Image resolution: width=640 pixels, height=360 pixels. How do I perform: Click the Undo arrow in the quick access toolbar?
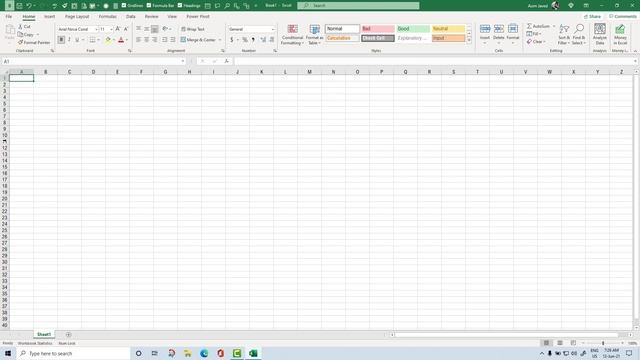[29, 6]
